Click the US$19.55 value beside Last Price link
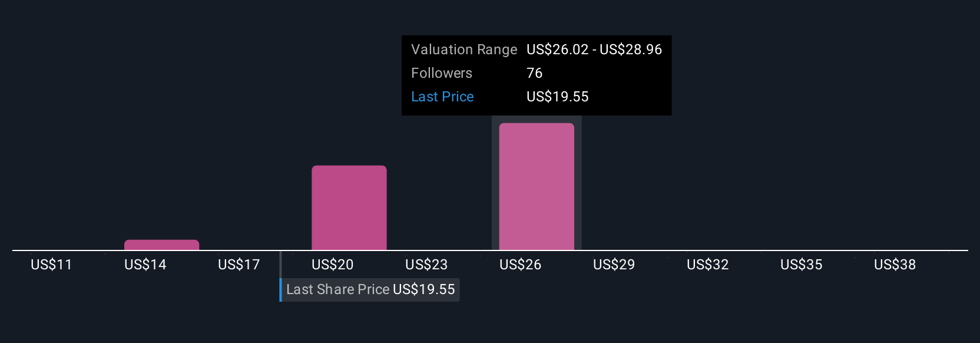Viewport: 980px width, 343px height. (x=557, y=97)
